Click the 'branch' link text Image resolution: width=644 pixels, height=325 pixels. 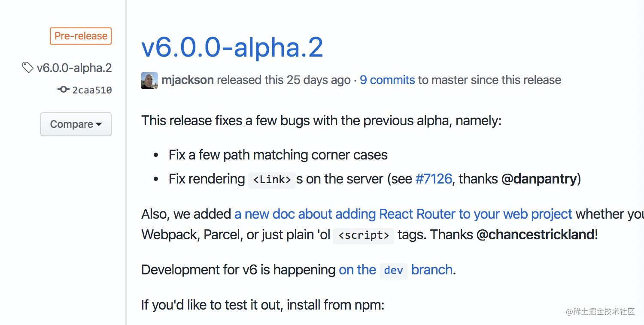432,270
